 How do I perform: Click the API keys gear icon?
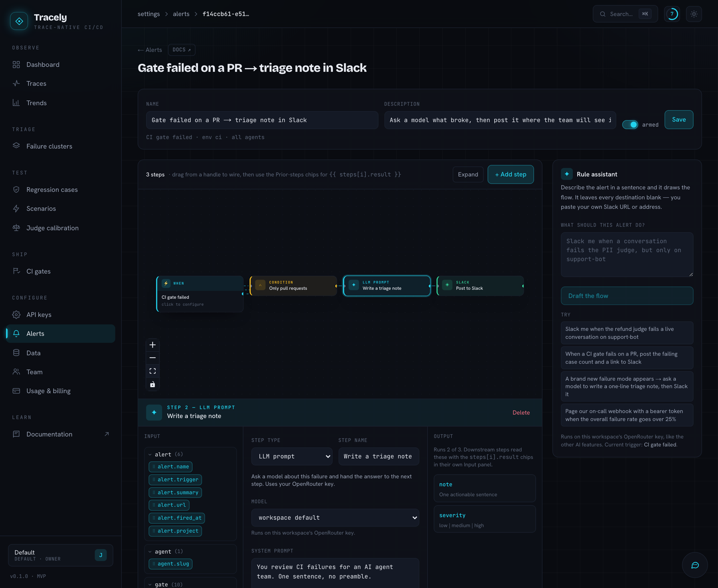(x=16, y=315)
